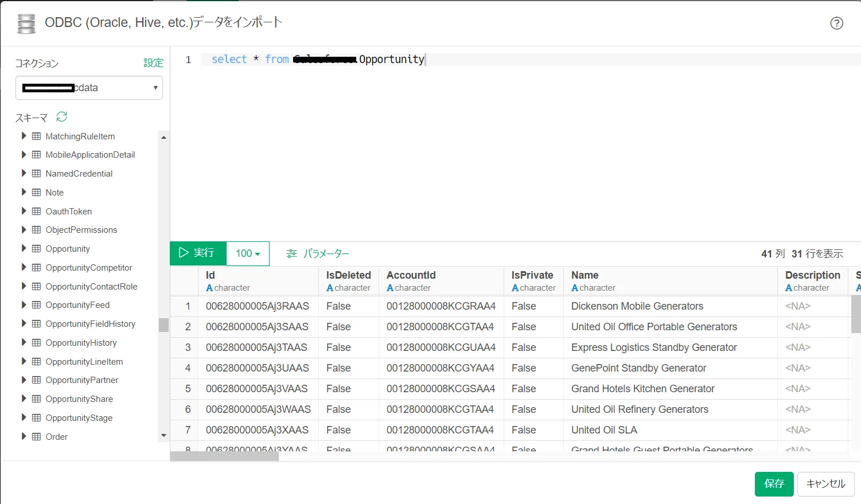Click the キャンセル button

(x=825, y=483)
